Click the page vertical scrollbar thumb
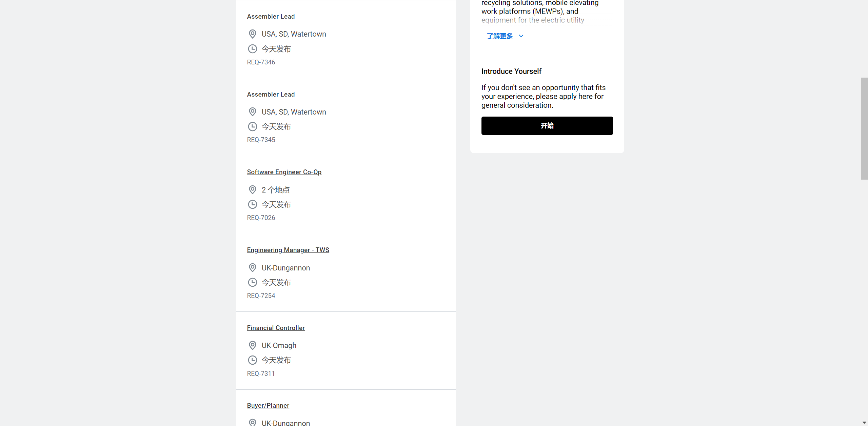The image size is (868, 426). [864, 128]
